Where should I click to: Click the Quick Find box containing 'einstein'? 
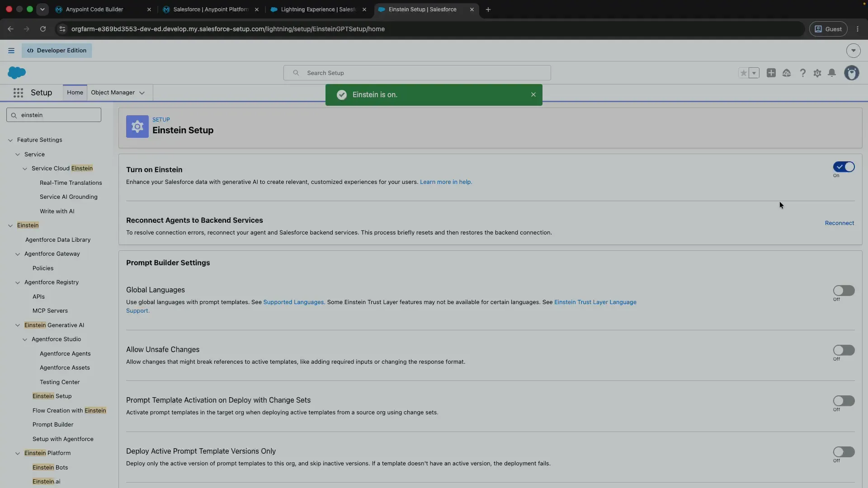[x=54, y=115]
